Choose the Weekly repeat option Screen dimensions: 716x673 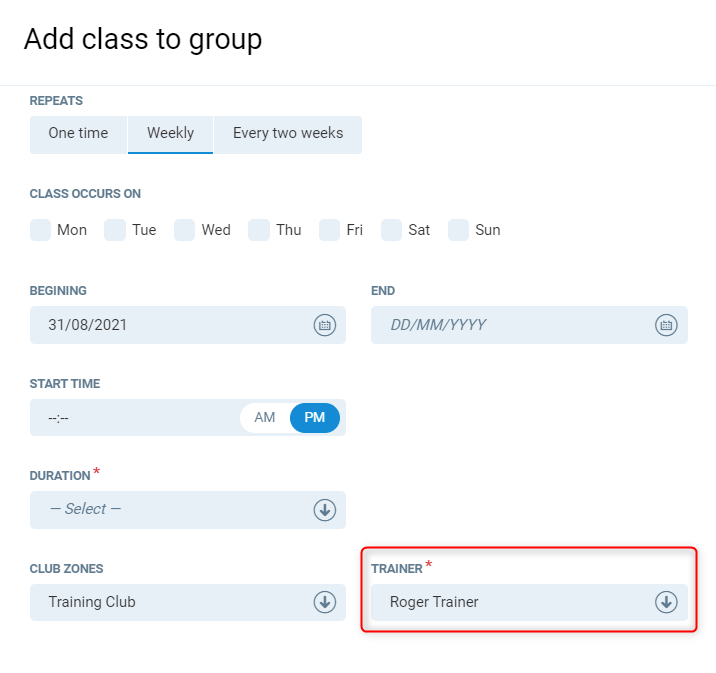(x=170, y=134)
